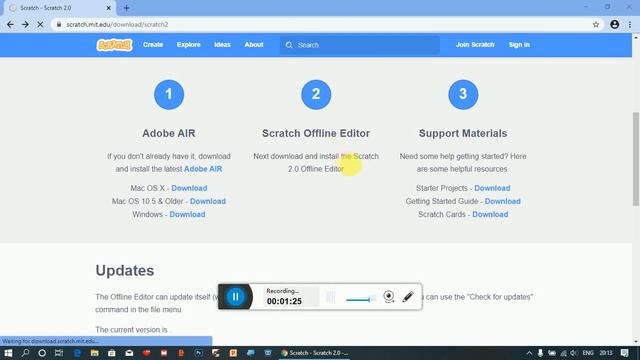Select the Scratch - Scratch 2.0 tab

coord(59,8)
